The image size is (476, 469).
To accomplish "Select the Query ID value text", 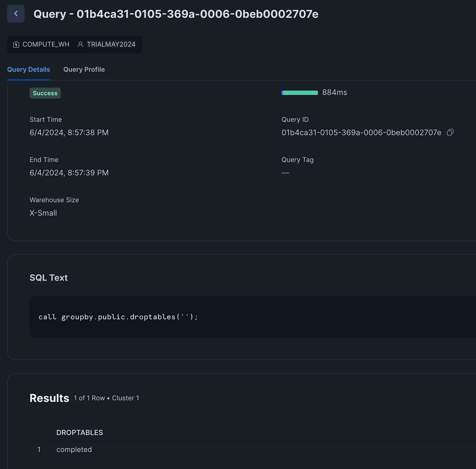I will [x=361, y=132].
